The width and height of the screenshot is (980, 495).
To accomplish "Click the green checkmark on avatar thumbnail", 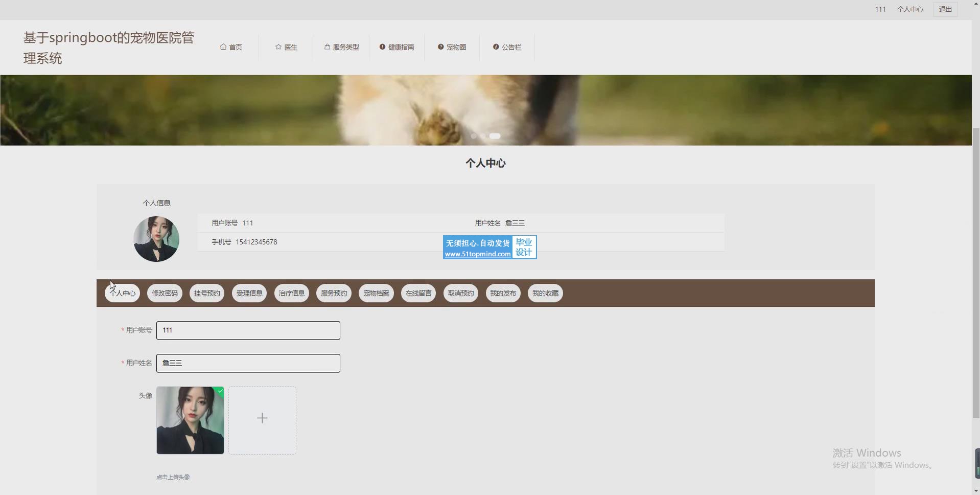I will [x=220, y=391].
